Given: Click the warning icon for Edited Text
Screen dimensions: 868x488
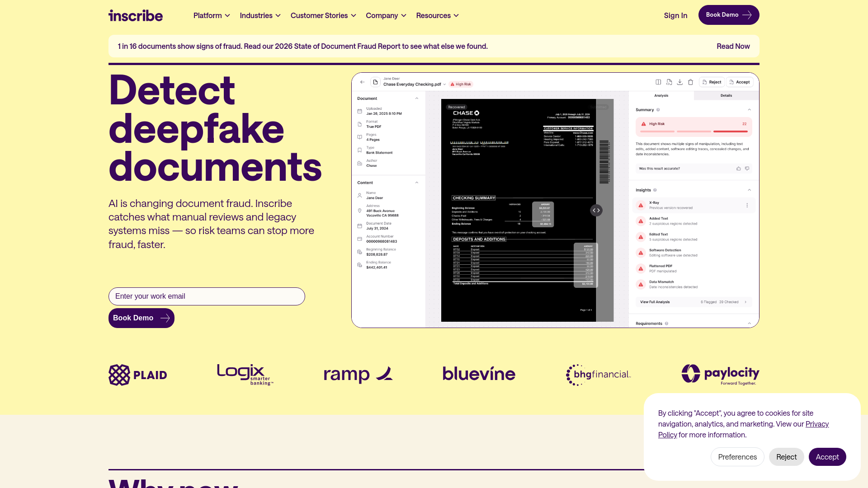Looking at the screenshot, I should click(641, 237).
